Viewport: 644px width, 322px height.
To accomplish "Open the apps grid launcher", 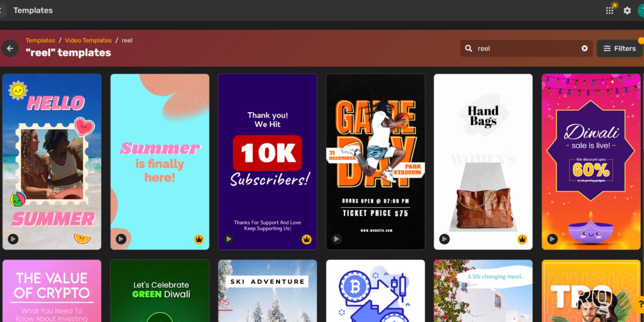I will 610,10.
